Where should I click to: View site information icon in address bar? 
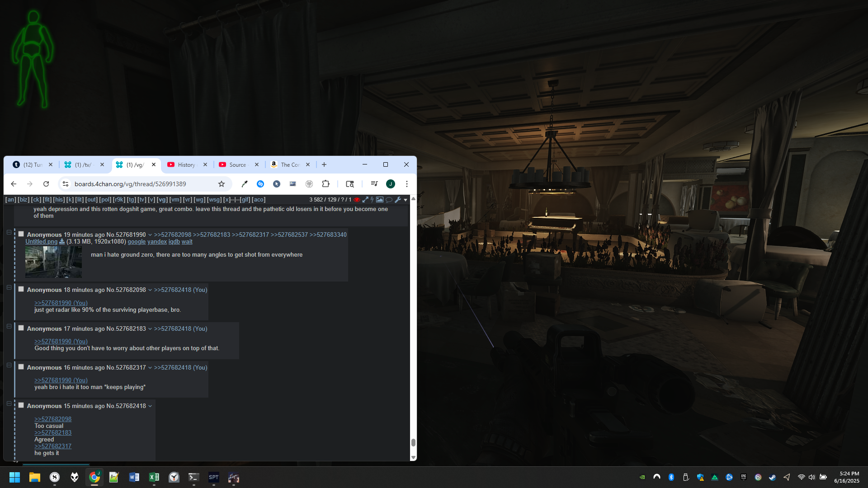[66, 184]
